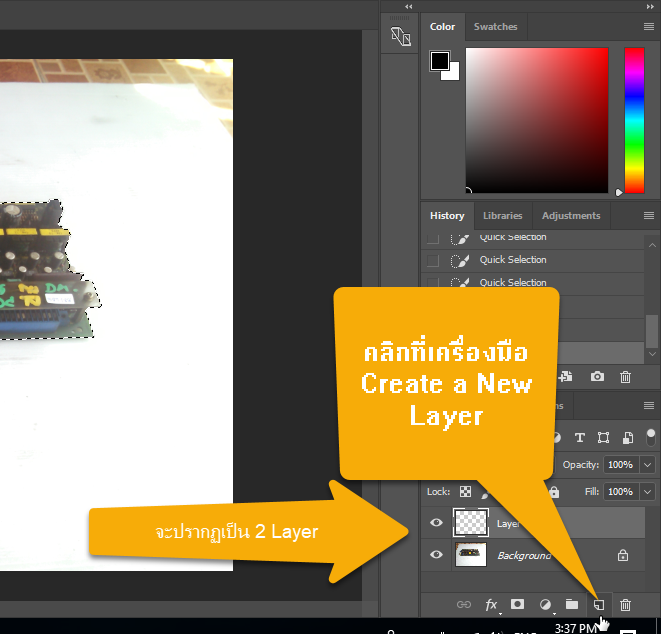Click History panel scroll up arrow

[x=652, y=245]
